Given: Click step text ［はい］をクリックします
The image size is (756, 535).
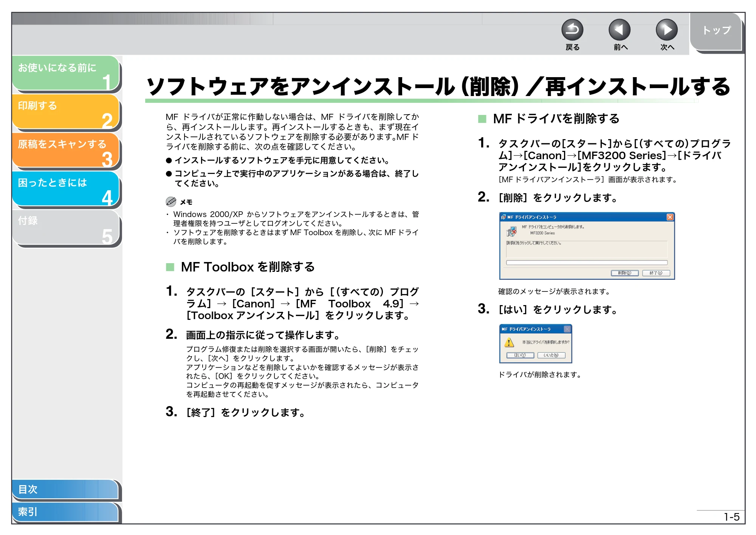Looking at the screenshot, I should pos(558,310).
